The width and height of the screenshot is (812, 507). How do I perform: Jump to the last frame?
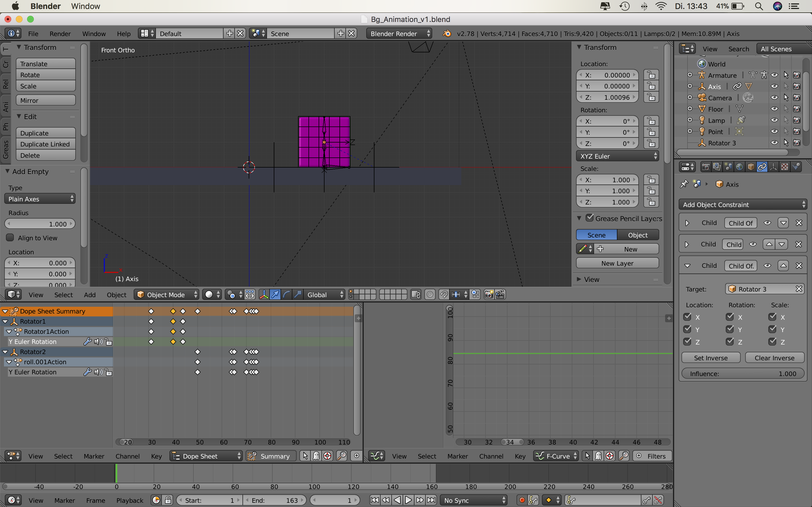coord(431,500)
